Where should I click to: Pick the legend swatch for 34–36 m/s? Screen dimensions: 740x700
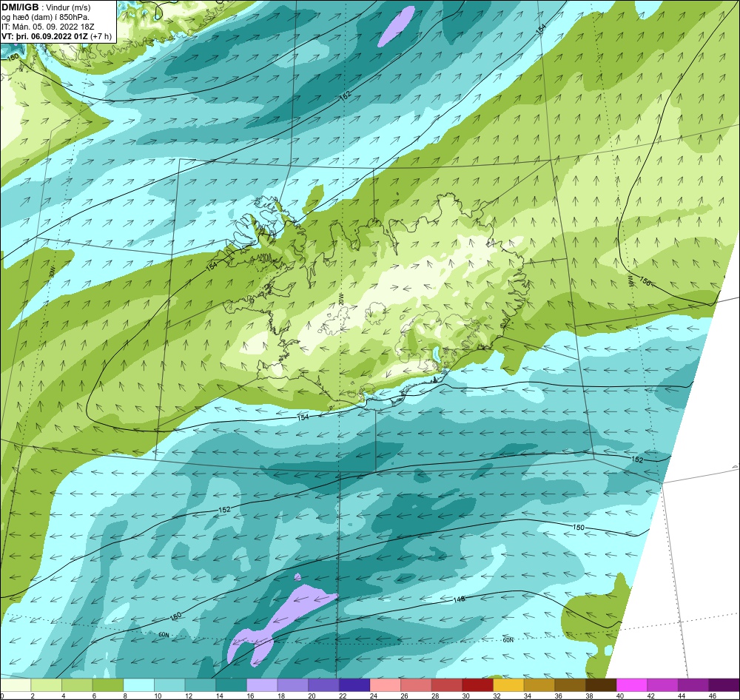coord(539,685)
